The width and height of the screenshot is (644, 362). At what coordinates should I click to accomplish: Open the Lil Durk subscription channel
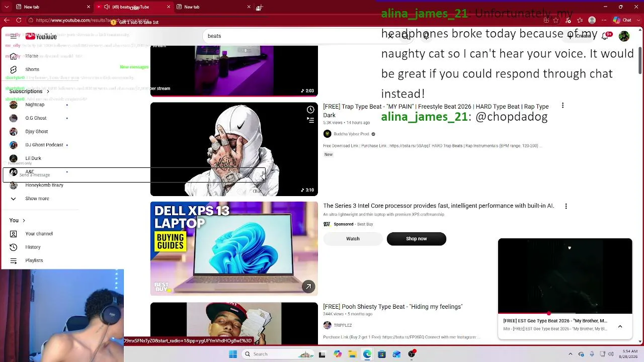33,158
